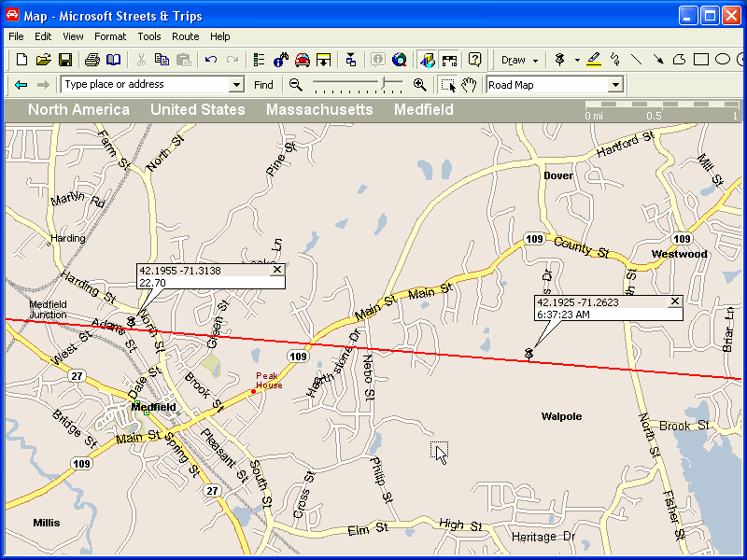Expand the pushpin symbol dropdown arrow

[x=577, y=60]
